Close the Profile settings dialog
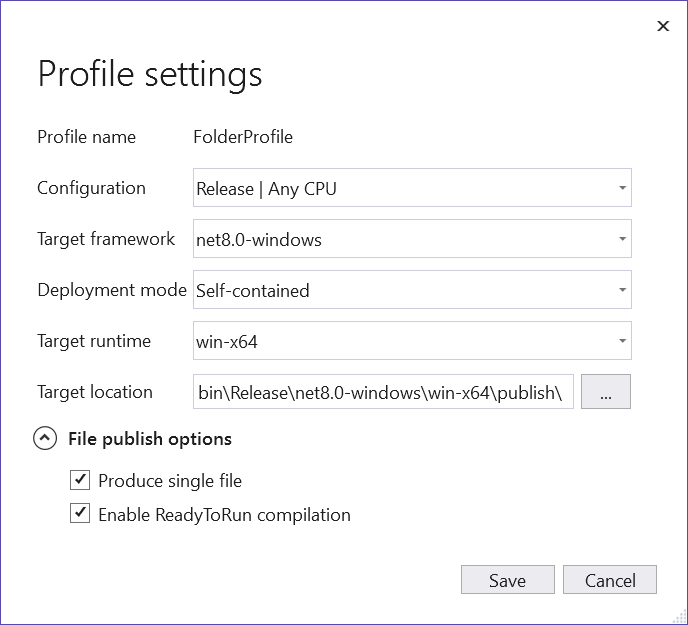Viewport: 688px width, 625px height. point(662,27)
